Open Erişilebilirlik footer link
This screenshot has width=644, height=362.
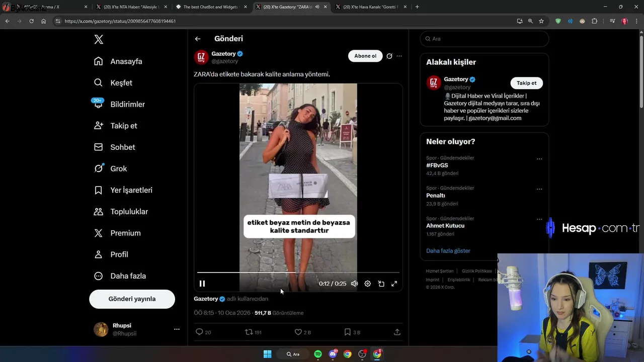click(x=459, y=280)
